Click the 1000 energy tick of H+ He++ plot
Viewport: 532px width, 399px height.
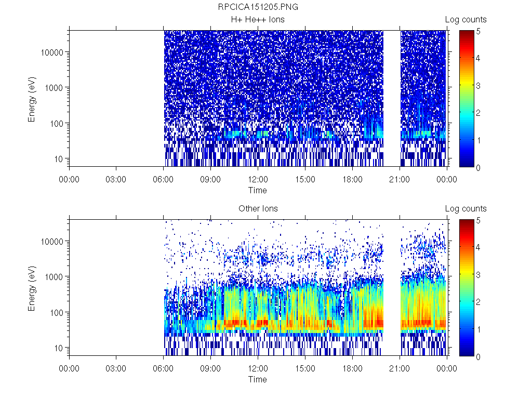[54, 88]
